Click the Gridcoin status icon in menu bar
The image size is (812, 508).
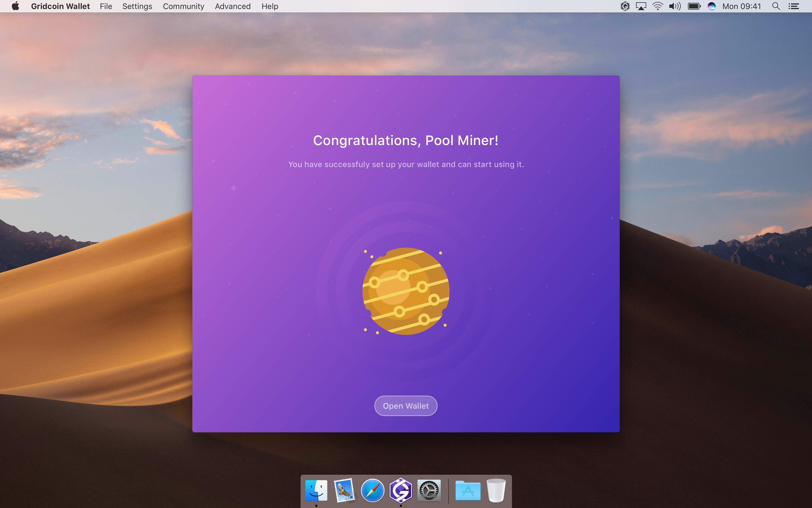click(625, 6)
